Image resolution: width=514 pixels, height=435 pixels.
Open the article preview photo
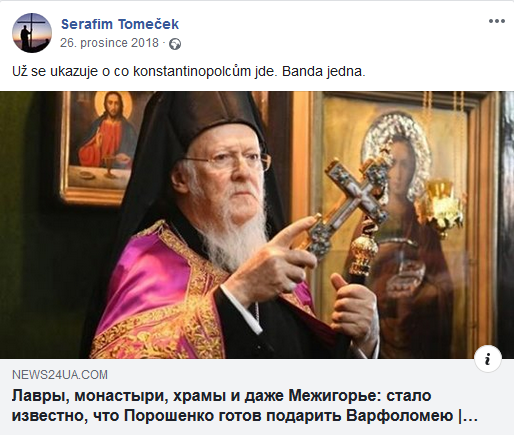tap(257, 225)
